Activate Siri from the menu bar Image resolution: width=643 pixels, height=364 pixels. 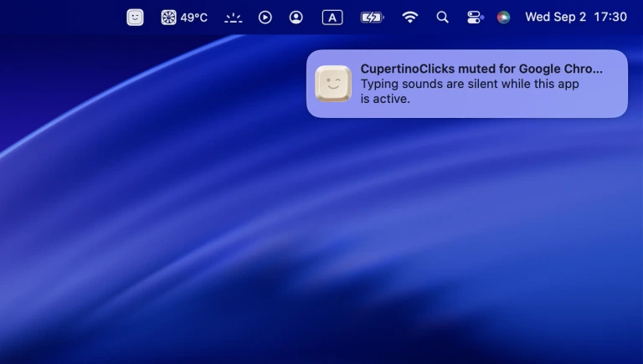tap(503, 18)
